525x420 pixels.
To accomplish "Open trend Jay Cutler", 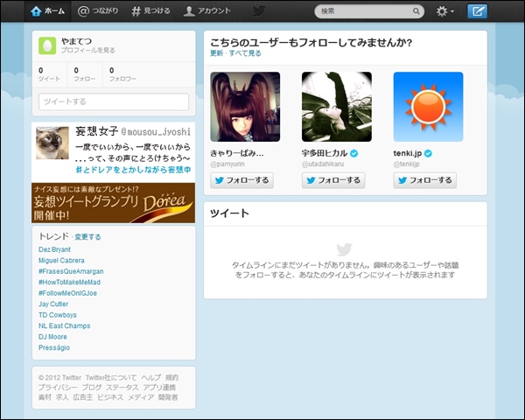I will pyautogui.click(x=53, y=304).
